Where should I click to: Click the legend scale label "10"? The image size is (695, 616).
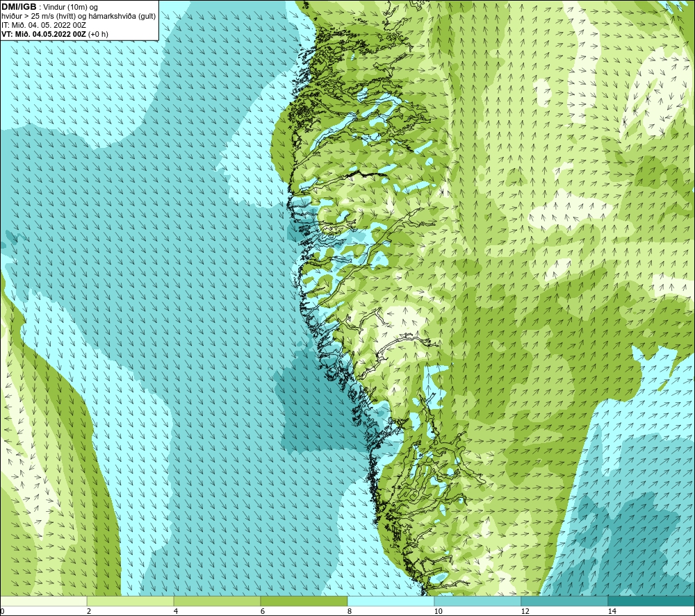point(438,611)
